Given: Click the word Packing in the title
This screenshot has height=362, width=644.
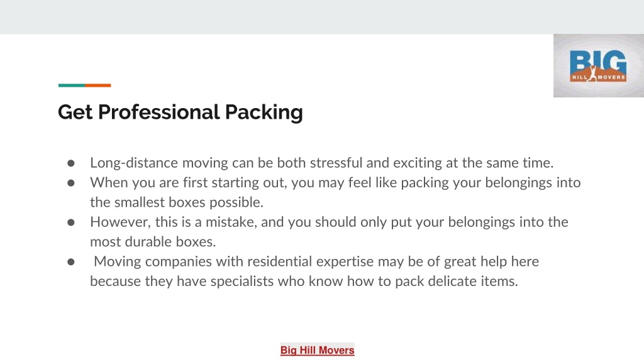Looking at the screenshot, I should point(264,112).
